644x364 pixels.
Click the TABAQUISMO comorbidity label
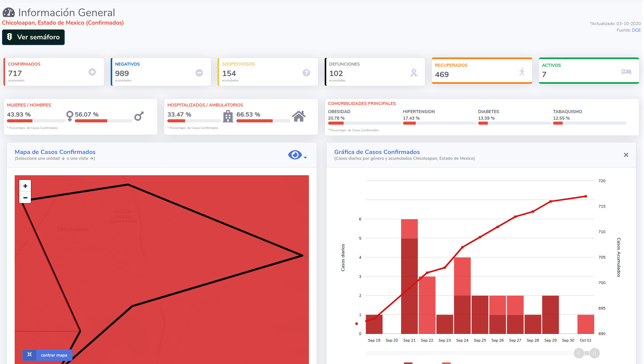click(568, 112)
